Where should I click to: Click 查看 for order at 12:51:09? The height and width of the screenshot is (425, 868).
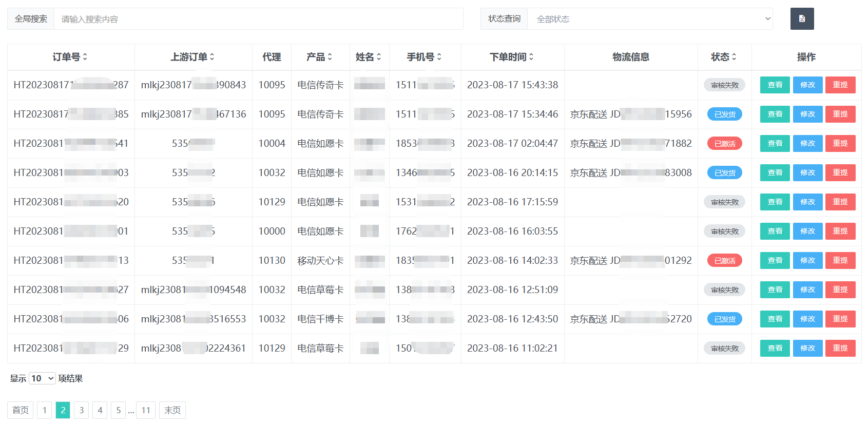[x=775, y=289]
